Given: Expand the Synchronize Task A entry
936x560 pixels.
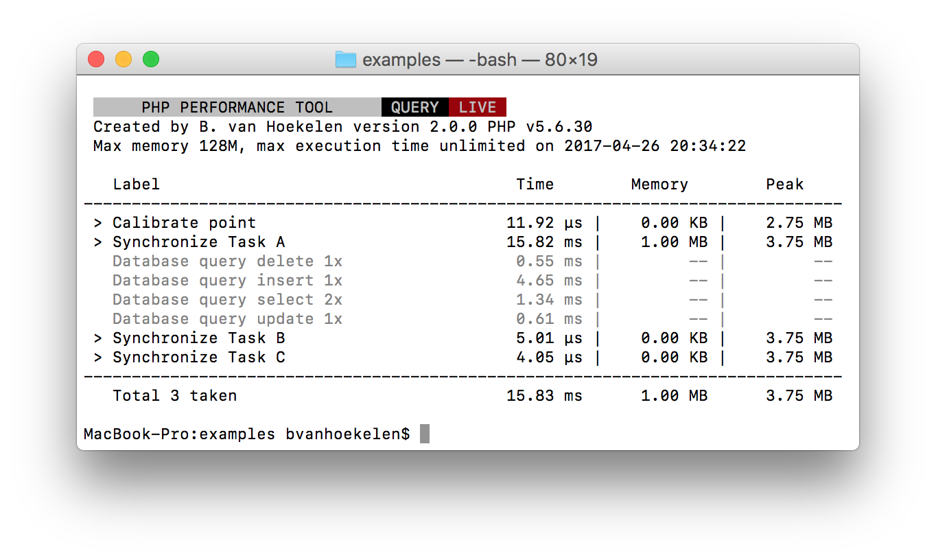Looking at the screenshot, I should click(198, 242).
